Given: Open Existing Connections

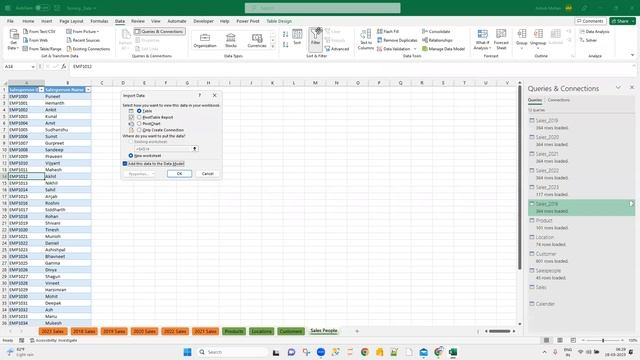Looking at the screenshot, I should click(88, 49).
